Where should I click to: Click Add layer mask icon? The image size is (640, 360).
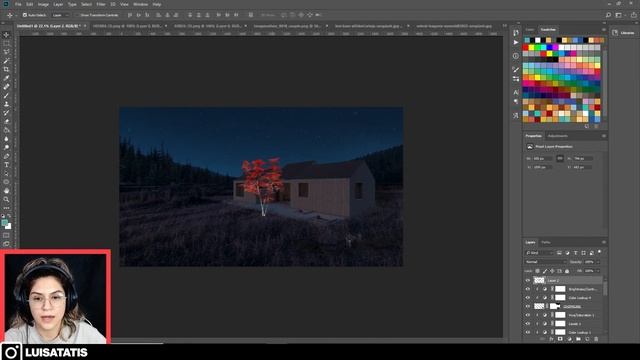click(x=560, y=339)
